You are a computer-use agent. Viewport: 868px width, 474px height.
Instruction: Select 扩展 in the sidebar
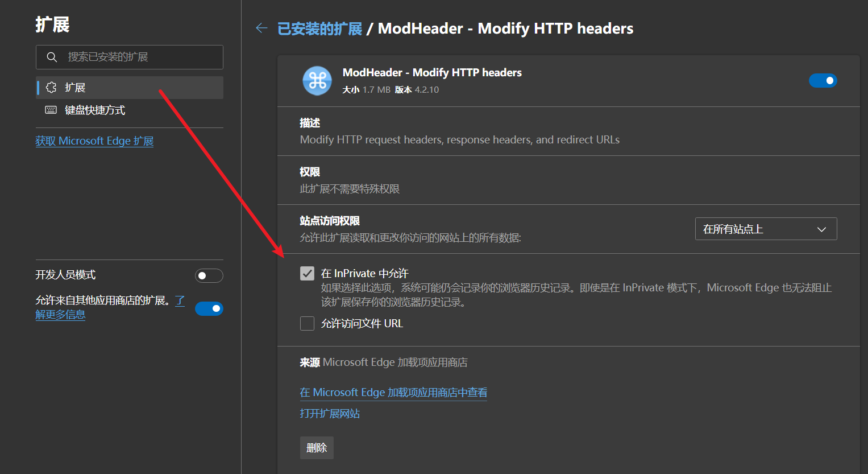click(130, 88)
